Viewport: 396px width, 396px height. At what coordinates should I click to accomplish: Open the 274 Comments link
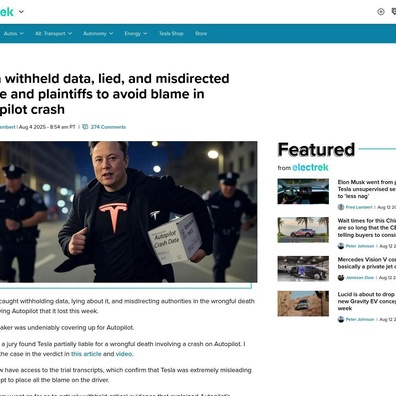[x=108, y=127]
